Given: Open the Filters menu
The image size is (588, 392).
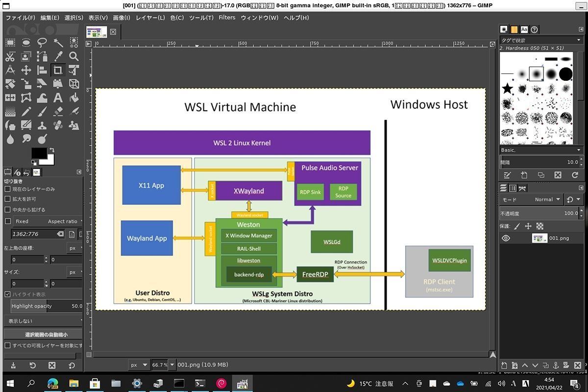Looking at the screenshot, I should coord(227,18).
